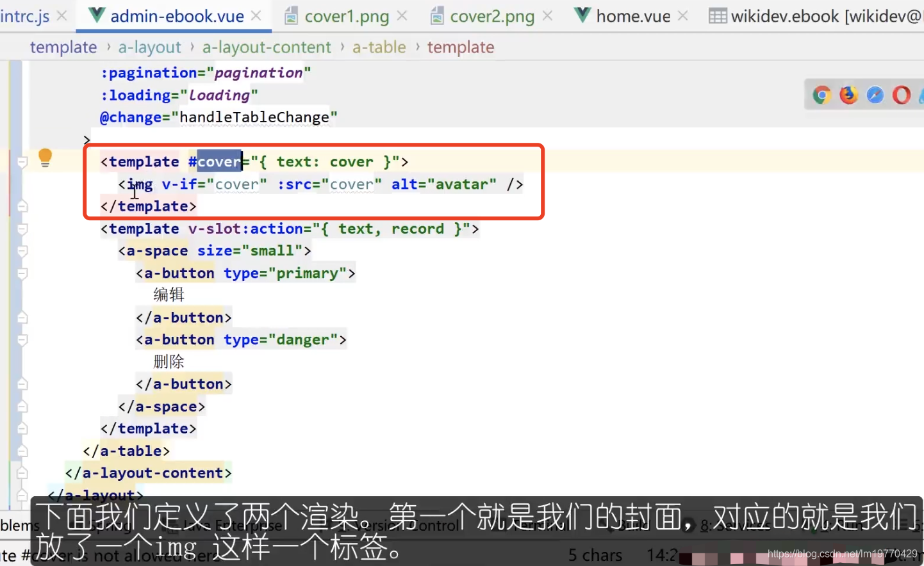This screenshot has width=924, height=566.
Task: Close the cover2.png tab
Action: tap(547, 15)
